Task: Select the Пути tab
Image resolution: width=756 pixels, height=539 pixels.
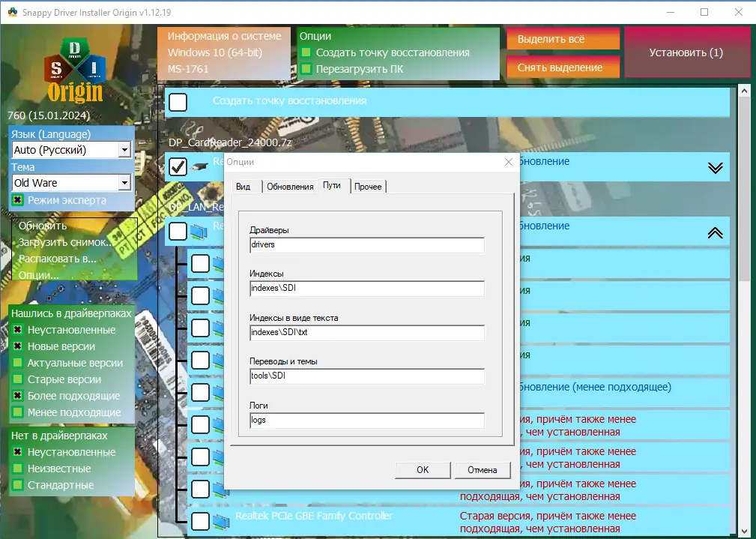Action: (332, 186)
